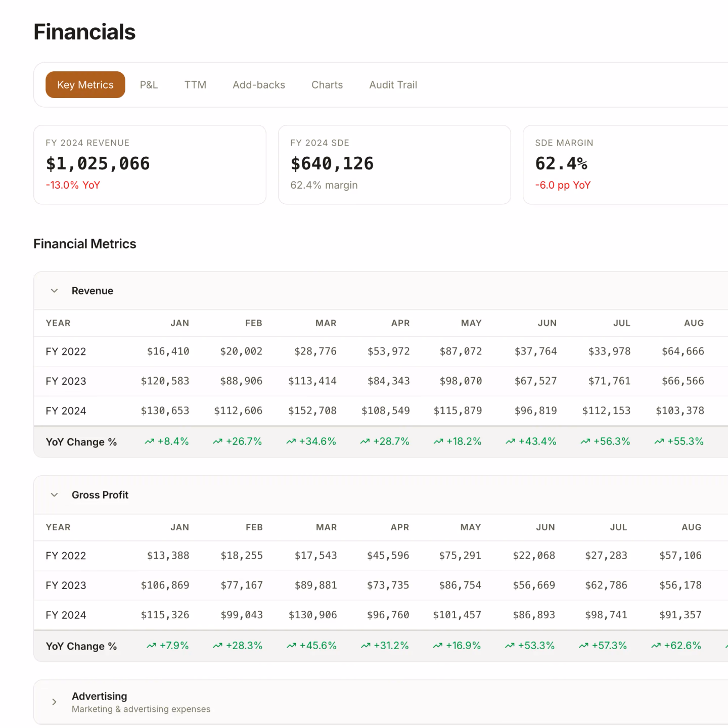The width and height of the screenshot is (728, 728).
Task: Click the Key Metrics pill button
Action: point(85,84)
